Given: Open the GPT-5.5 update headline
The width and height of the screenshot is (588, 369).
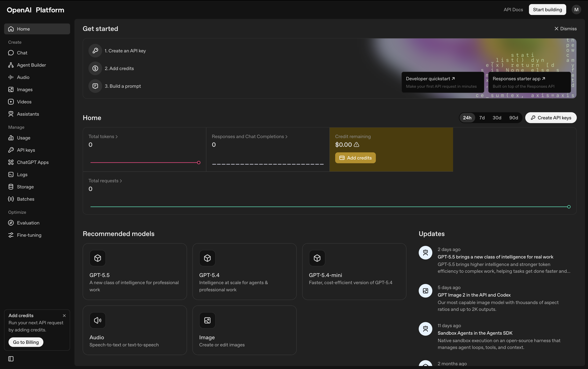Looking at the screenshot, I should pos(495,257).
